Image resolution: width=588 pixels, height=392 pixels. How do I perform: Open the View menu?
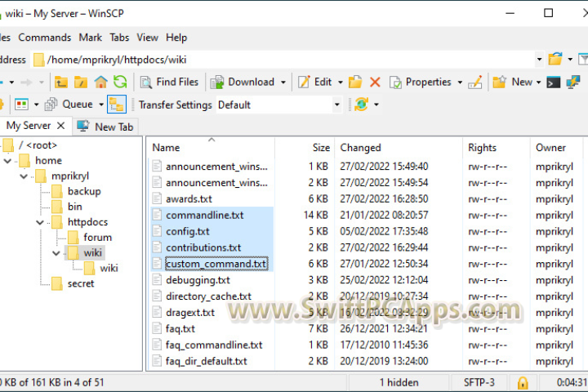[147, 38]
